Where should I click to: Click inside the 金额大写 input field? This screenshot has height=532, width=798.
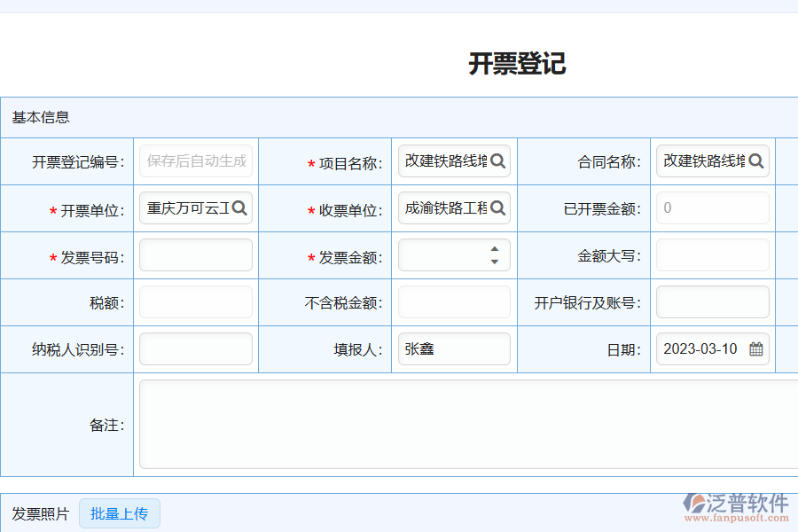[711, 254]
